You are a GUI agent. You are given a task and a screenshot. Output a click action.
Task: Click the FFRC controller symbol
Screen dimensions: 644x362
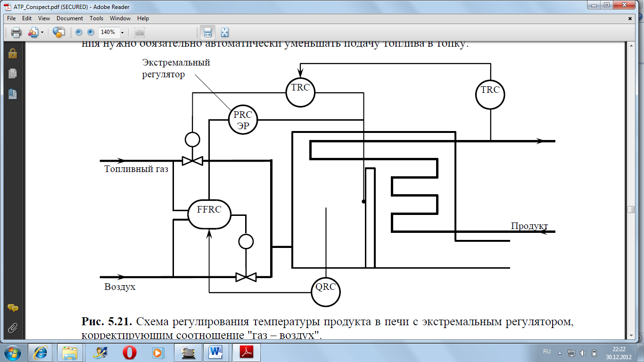pos(209,214)
